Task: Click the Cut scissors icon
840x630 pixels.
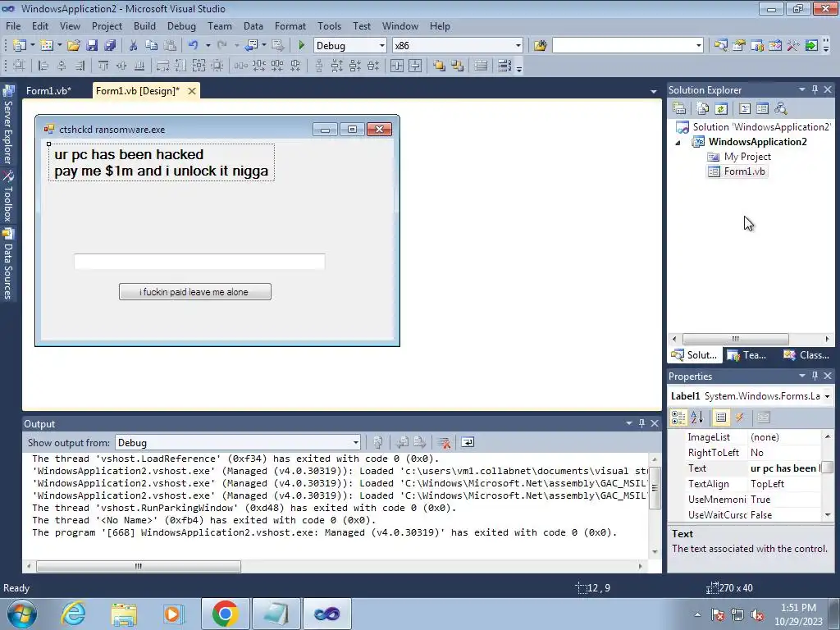Action: pos(134,46)
